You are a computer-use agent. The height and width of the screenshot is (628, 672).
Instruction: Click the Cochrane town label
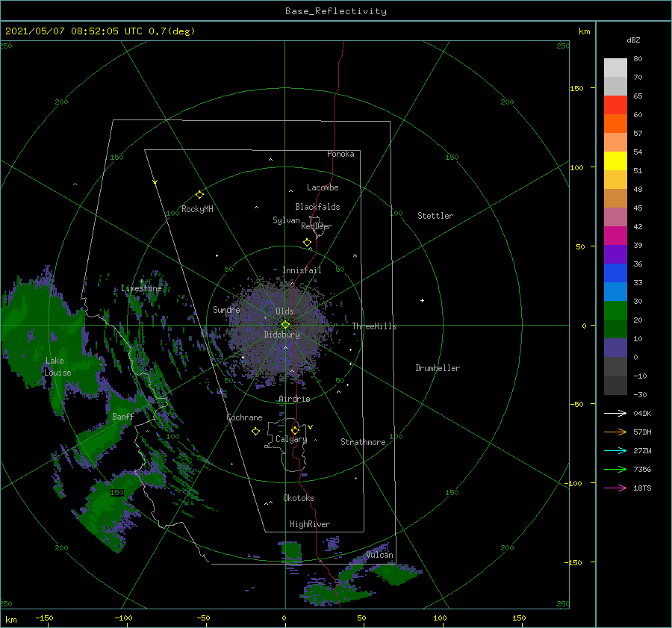[244, 417]
